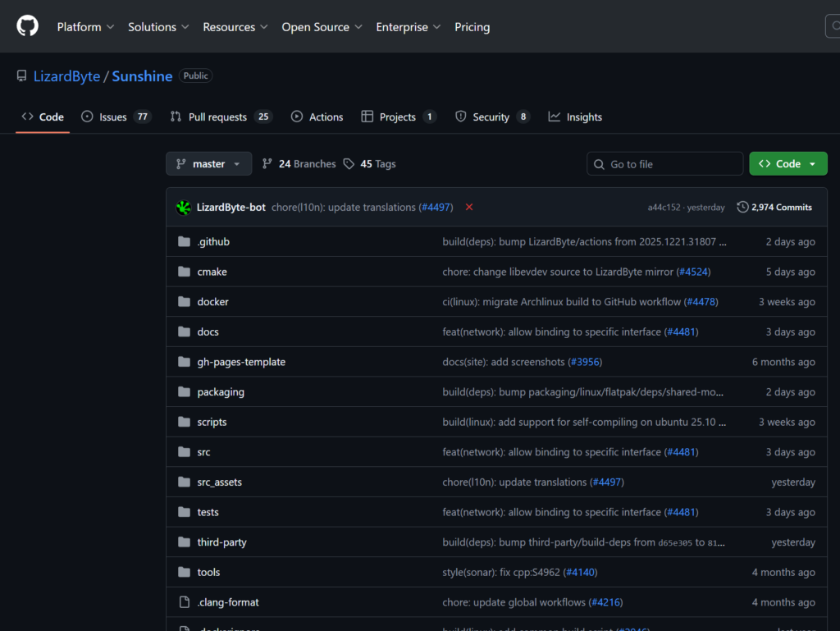Click the .github folder icon
Image resolution: width=840 pixels, height=631 pixels.
(x=184, y=242)
